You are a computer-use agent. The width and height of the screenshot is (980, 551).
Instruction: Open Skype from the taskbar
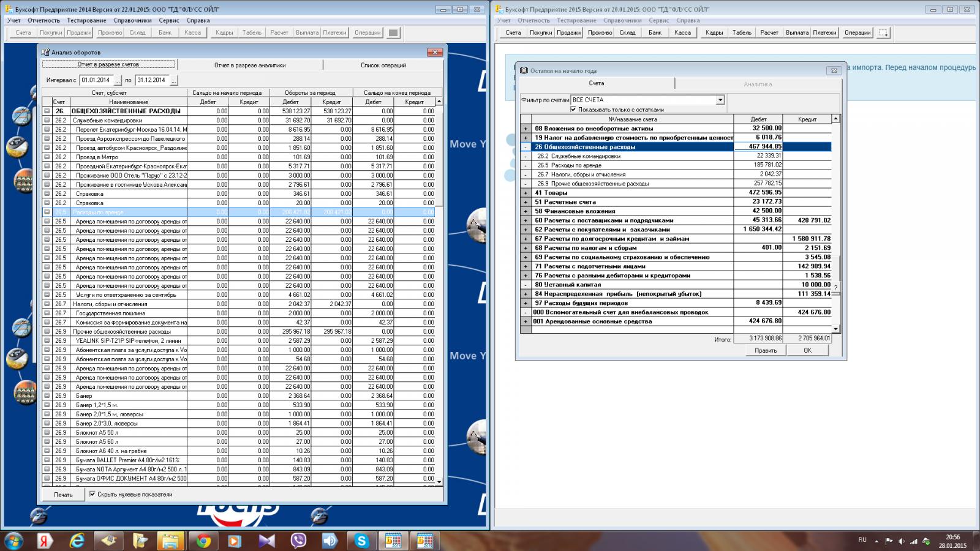coord(361,541)
